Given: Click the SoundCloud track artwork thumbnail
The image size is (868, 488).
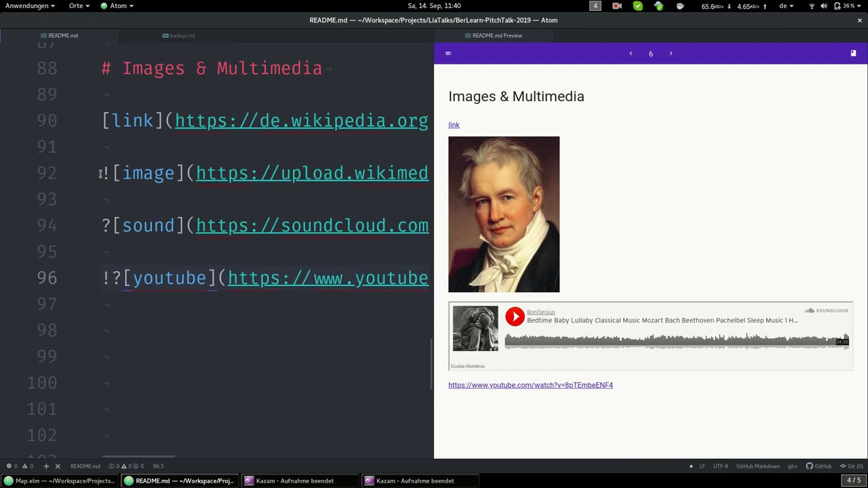Looking at the screenshot, I should (475, 329).
